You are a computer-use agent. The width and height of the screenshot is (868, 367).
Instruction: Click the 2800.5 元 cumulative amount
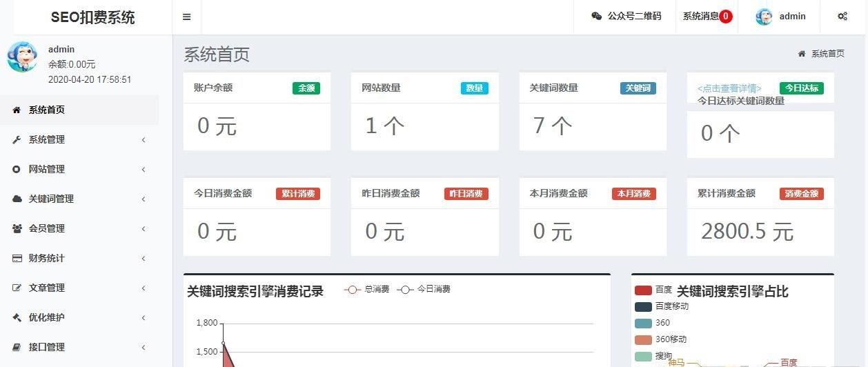click(x=747, y=232)
